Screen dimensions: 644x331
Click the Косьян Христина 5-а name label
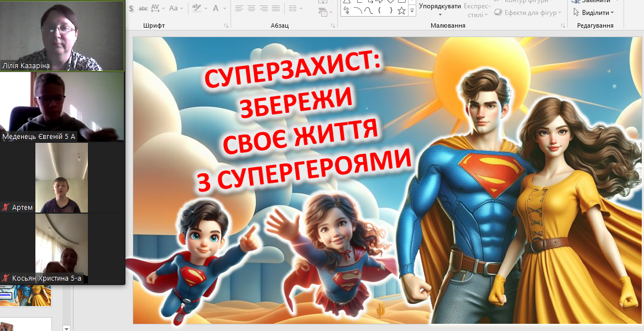[46, 278]
